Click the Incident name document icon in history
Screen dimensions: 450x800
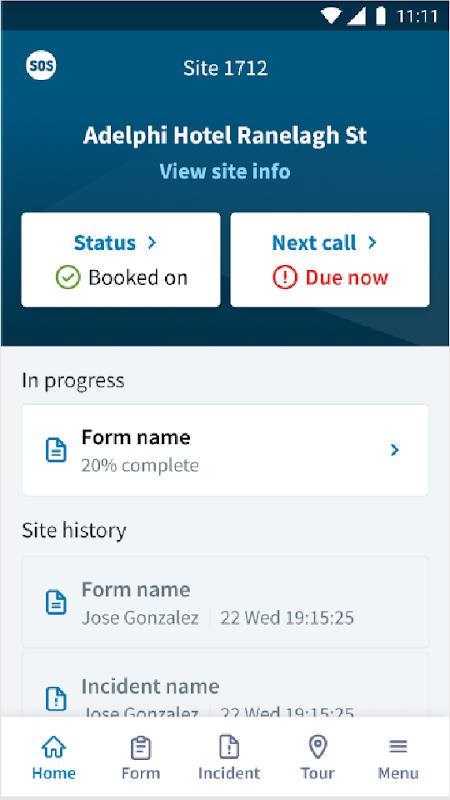point(56,698)
